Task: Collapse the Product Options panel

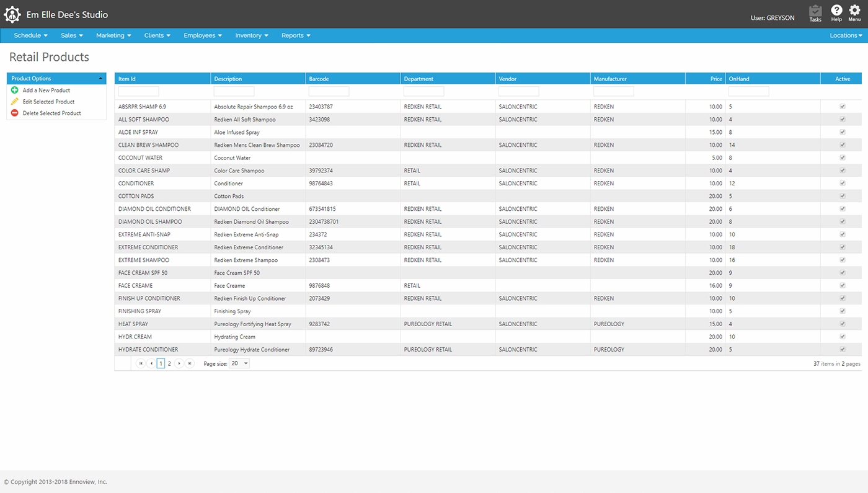Action: (x=102, y=79)
